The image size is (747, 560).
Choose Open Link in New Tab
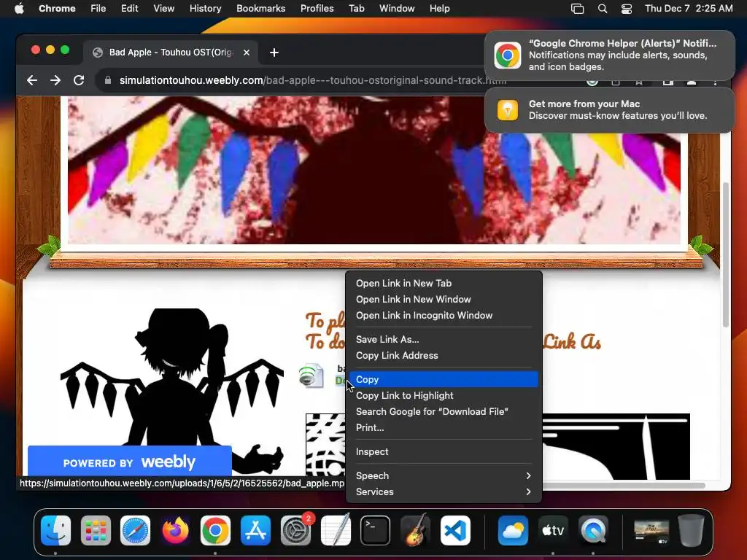coord(444,284)
